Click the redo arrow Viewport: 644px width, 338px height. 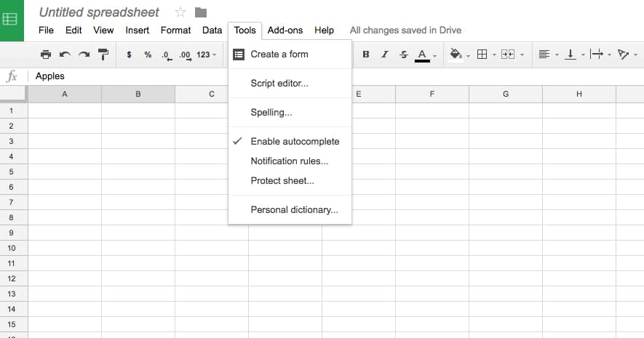(84, 55)
